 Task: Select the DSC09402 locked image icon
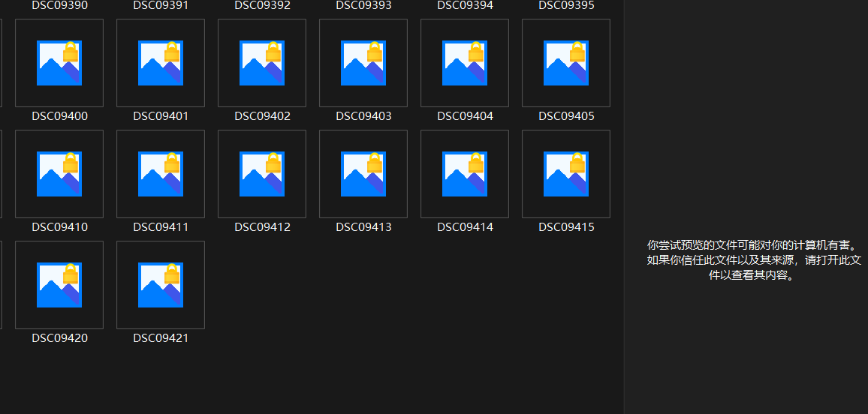tap(262, 63)
